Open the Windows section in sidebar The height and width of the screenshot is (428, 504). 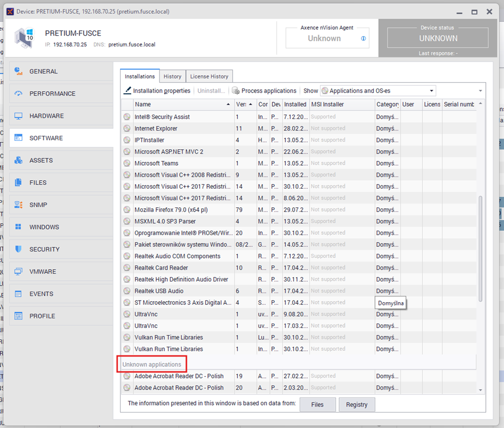(44, 227)
